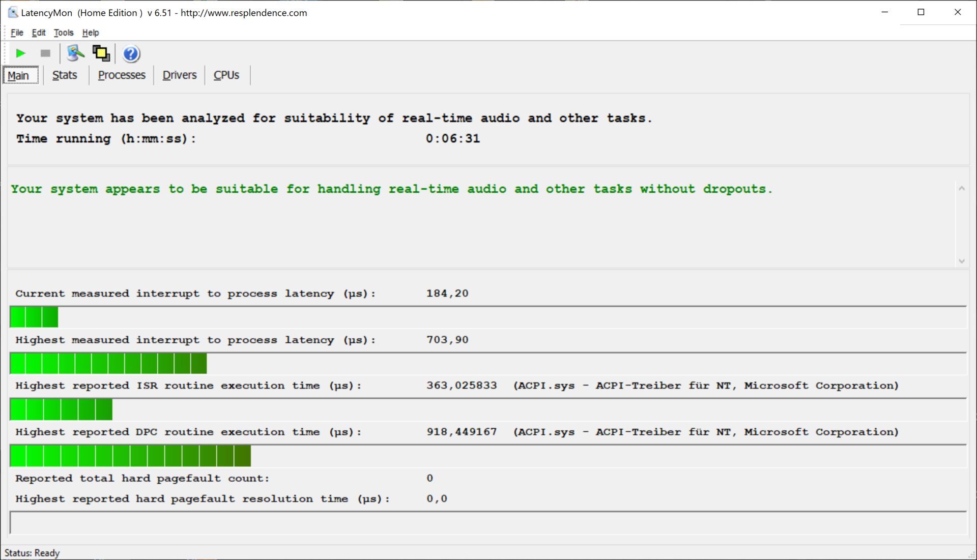Screen dimensions: 977x560
Task: Click the gray stop monitor button
Action: click(45, 53)
